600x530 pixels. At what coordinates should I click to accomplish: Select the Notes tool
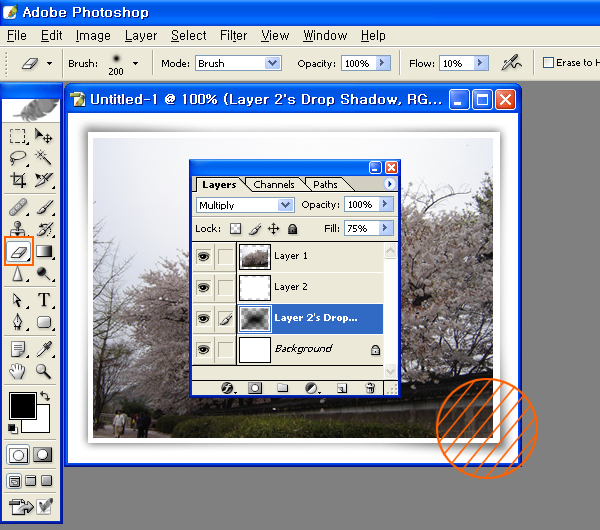[18, 349]
